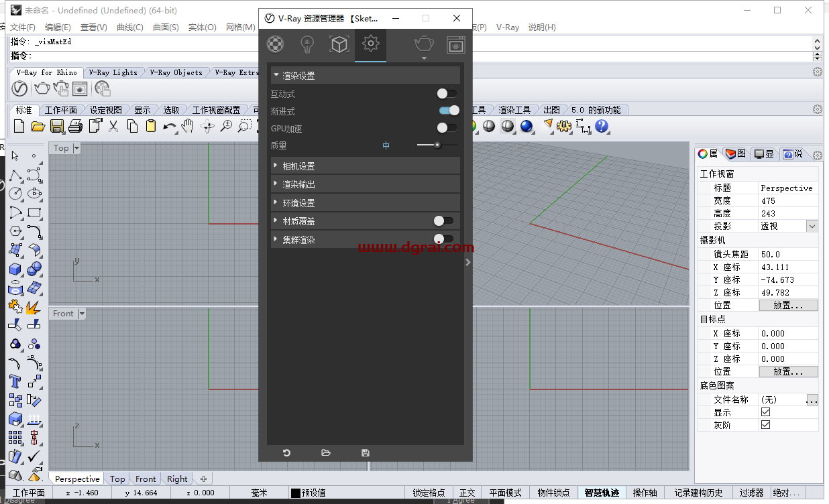
Task: Open the V-Ray Frame Buffer
Action: [x=456, y=45]
